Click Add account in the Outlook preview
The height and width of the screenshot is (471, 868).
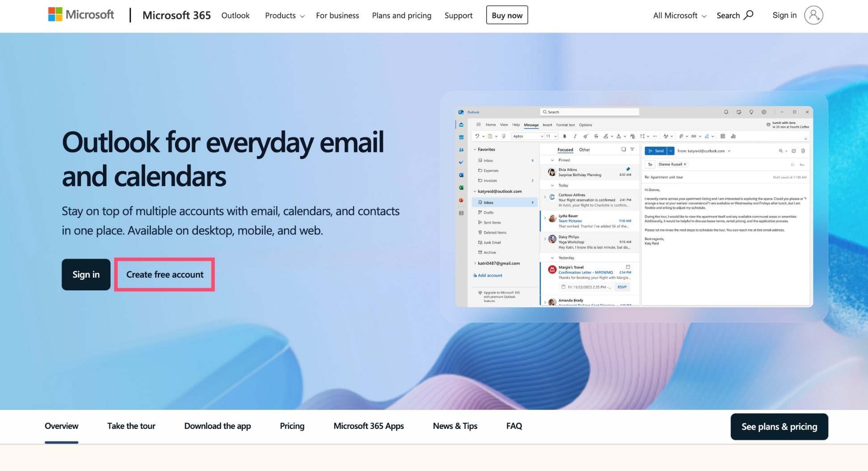click(487, 275)
